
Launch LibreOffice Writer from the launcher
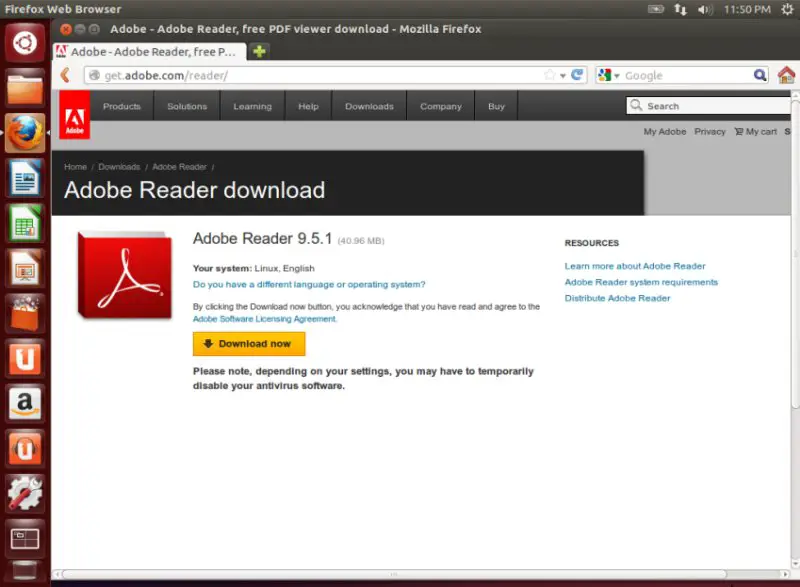pos(24,177)
